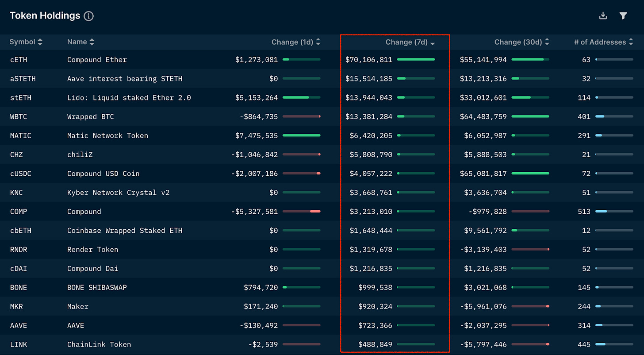Viewport: 644px width, 355px height.
Task: Click the $13,381,284 7d change value
Action: click(369, 117)
